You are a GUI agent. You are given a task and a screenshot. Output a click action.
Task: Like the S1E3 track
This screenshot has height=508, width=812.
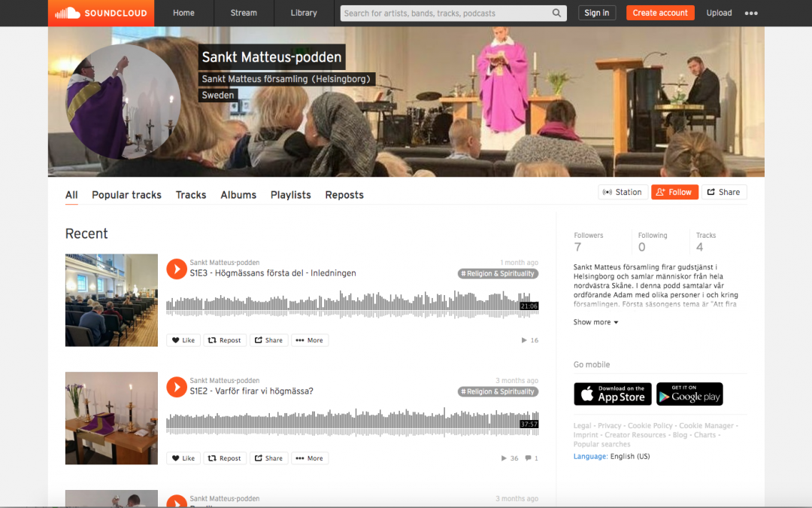[183, 340]
